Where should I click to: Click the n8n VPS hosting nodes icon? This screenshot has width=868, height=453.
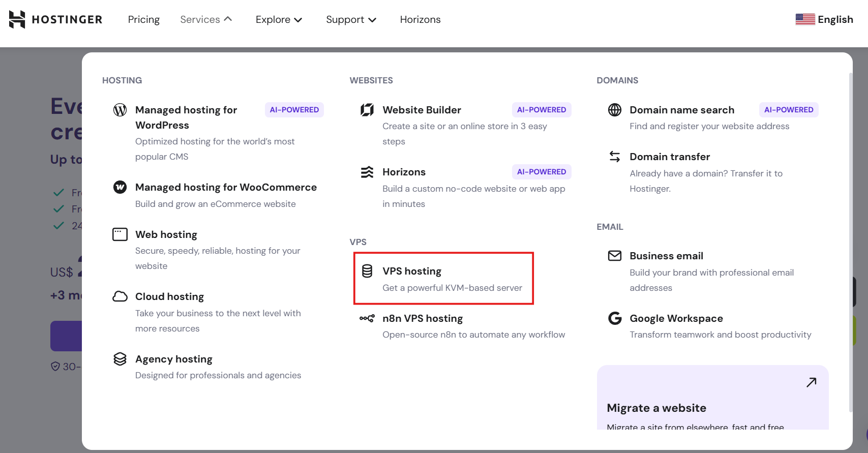[x=367, y=318]
